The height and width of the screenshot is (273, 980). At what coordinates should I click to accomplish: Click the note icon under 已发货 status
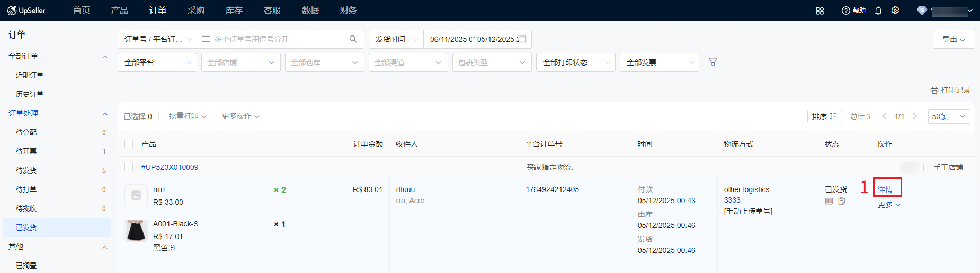tap(842, 201)
